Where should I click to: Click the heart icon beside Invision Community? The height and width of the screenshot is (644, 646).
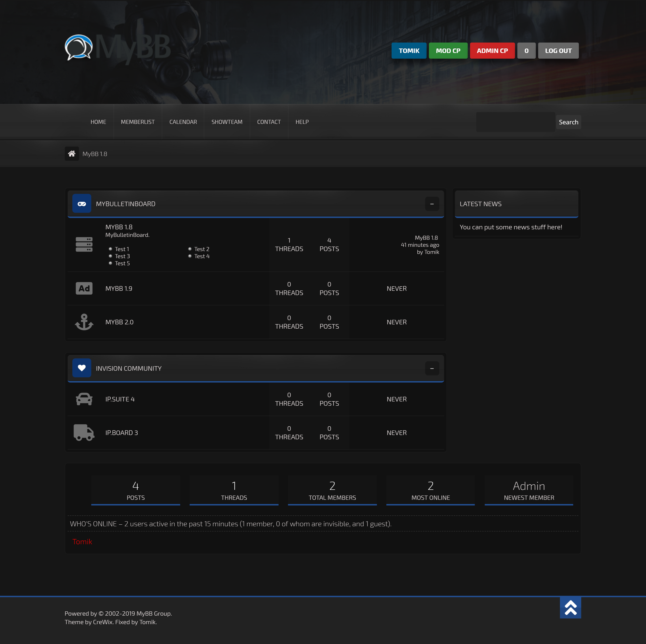coord(82,368)
